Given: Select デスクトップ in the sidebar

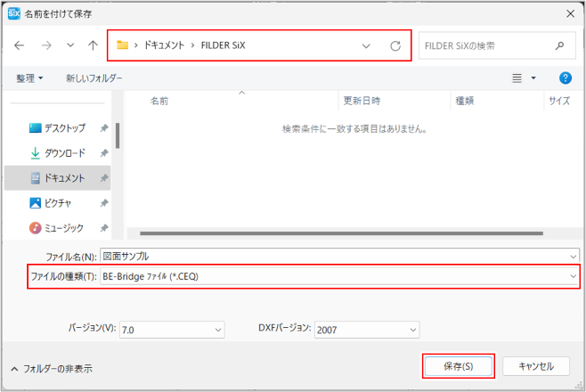Looking at the screenshot, I should 64,128.
